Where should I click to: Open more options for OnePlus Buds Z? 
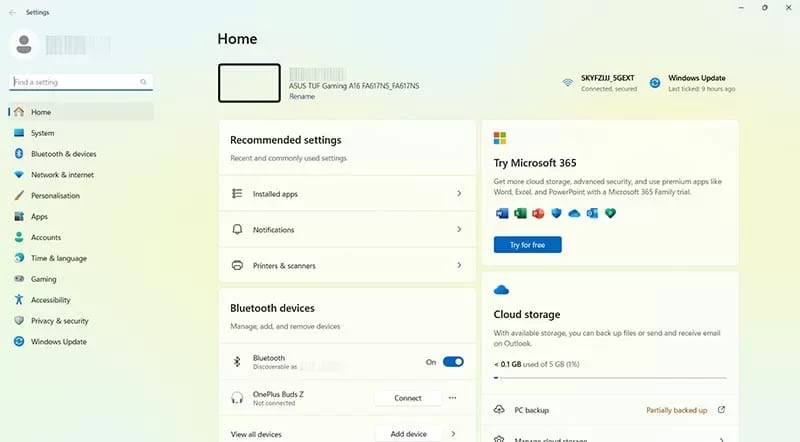point(452,398)
